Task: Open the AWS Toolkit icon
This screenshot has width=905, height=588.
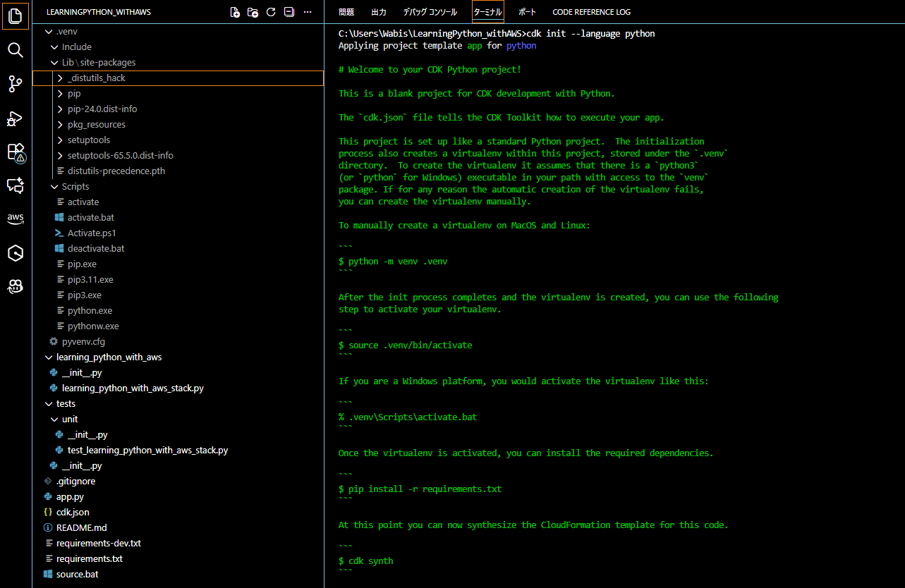Action: pos(16,219)
